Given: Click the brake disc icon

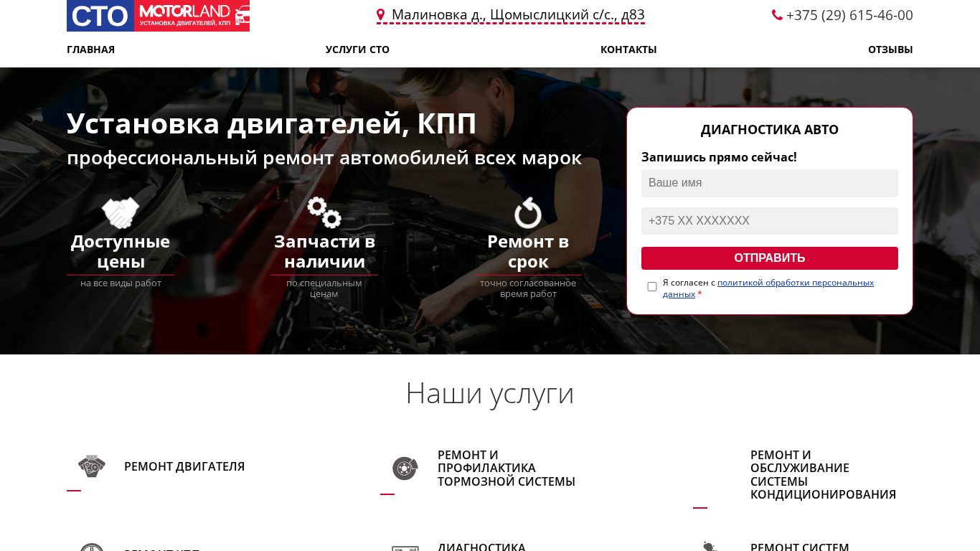Looking at the screenshot, I should [x=405, y=468].
